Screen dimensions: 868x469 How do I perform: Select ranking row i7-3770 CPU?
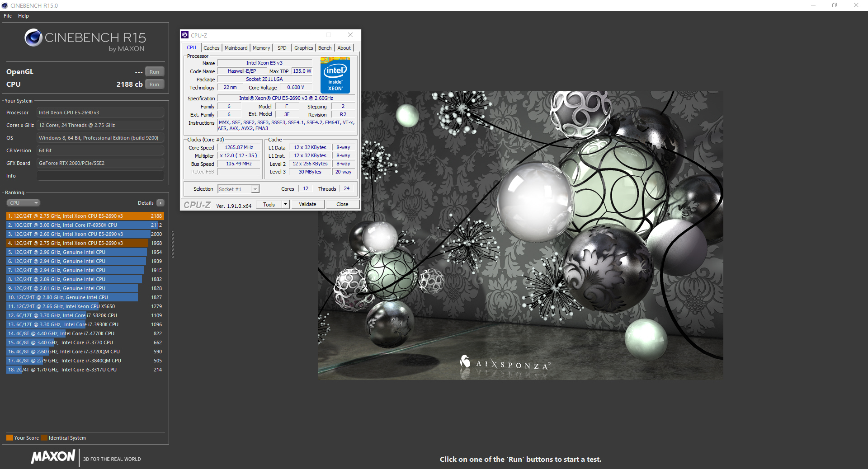point(85,342)
